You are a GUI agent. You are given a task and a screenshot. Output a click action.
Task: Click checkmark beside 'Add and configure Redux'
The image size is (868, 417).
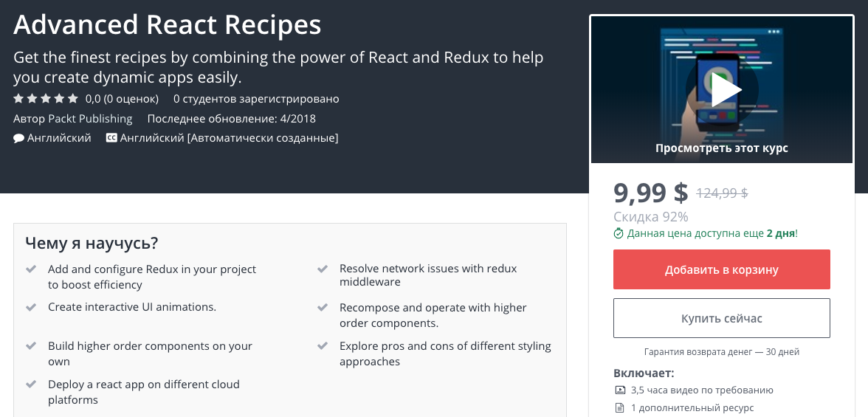[32, 269]
